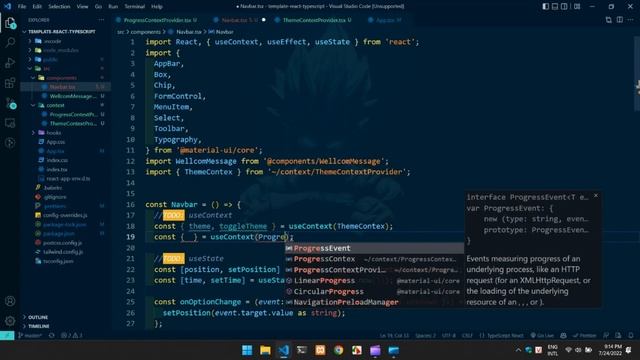Open the File menu
Viewport: 640px width, 360px height.
coord(22,7)
